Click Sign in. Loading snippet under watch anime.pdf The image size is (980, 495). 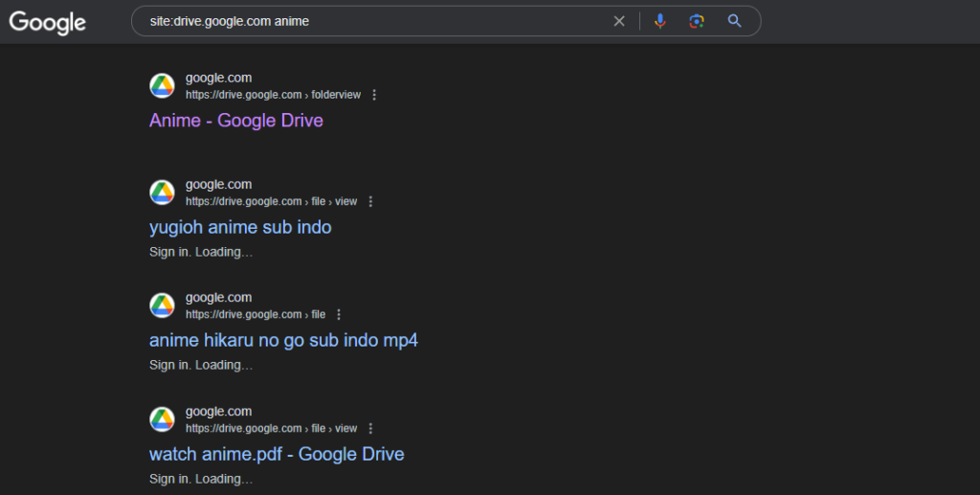[201, 479]
